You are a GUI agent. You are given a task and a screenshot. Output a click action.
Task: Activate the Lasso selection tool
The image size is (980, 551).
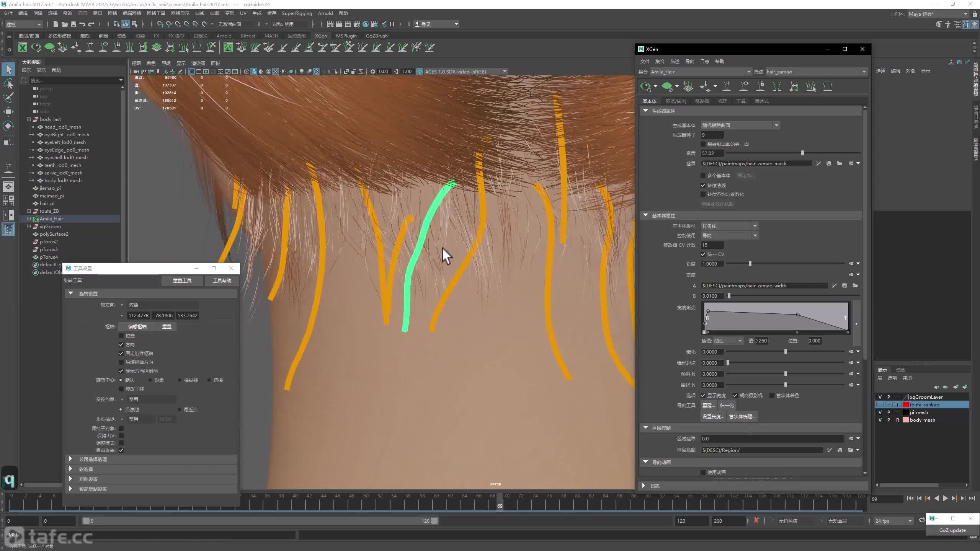[x=8, y=83]
